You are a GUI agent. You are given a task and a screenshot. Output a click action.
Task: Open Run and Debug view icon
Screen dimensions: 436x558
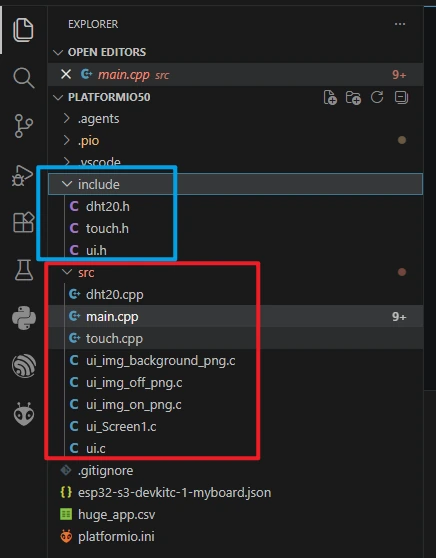(x=23, y=175)
